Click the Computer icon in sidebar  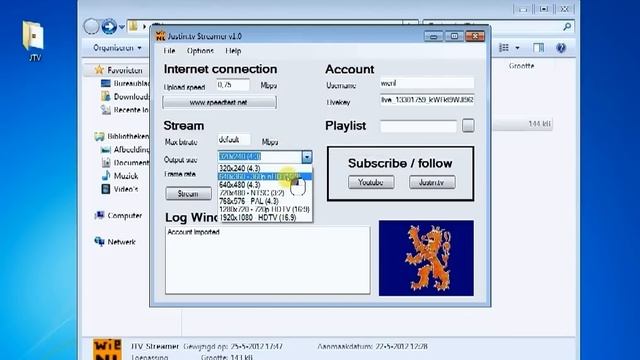[x=99, y=216]
